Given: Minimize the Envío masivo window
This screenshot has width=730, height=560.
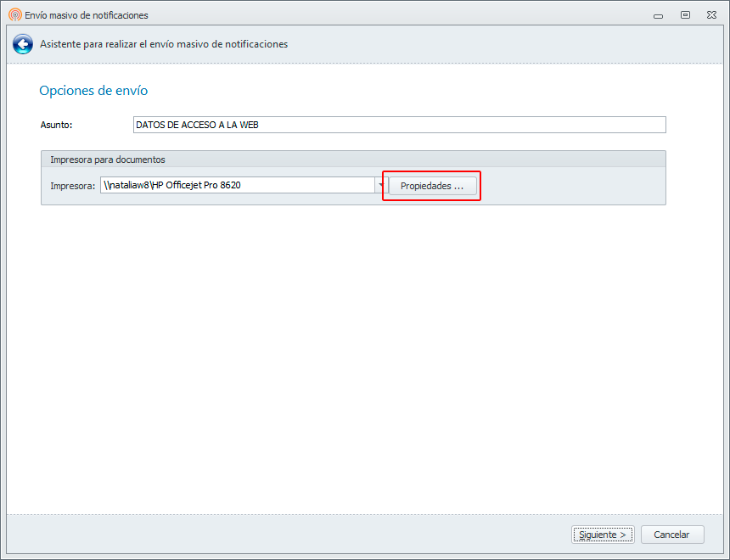Looking at the screenshot, I should coord(658,15).
